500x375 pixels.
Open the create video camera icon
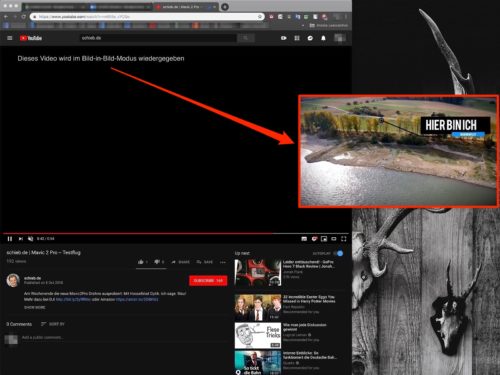tap(284, 38)
